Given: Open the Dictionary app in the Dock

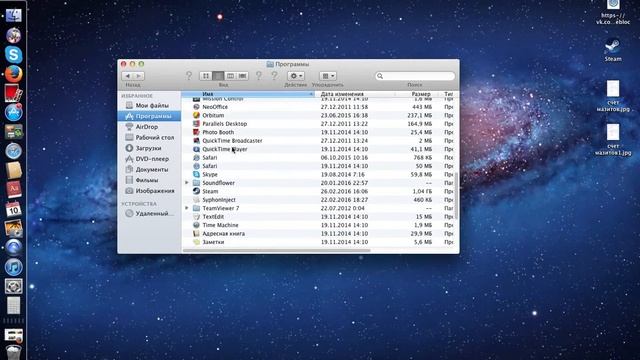Looking at the screenshot, I should 13,190.
